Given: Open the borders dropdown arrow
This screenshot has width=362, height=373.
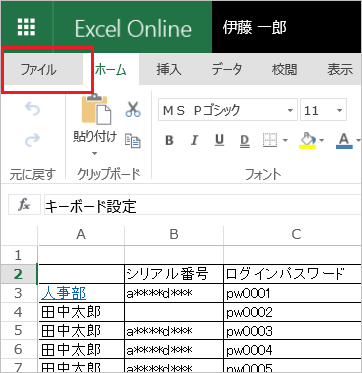Looking at the screenshot, I should (285, 140).
